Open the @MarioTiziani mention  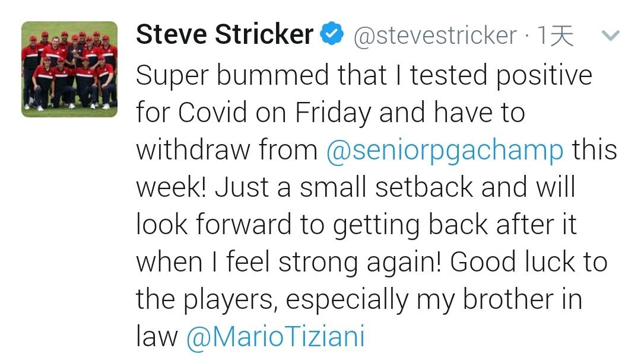pyautogui.click(x=275, y=337)
